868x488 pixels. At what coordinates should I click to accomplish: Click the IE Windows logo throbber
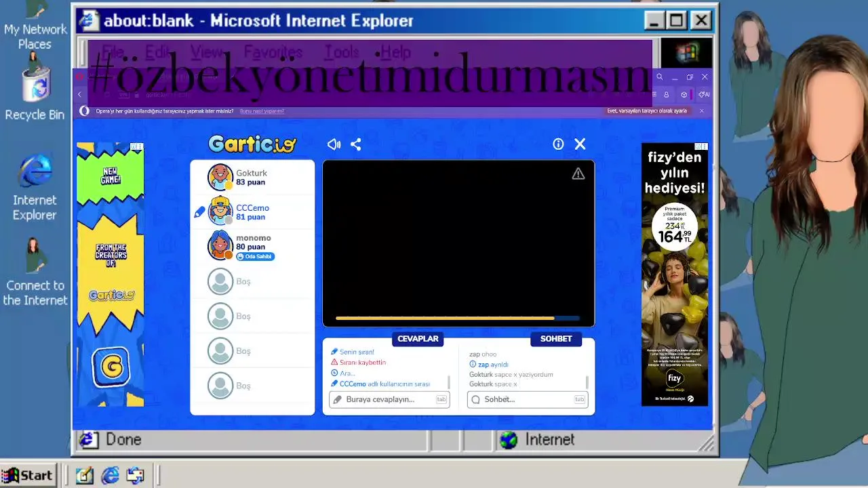(686, 53)
